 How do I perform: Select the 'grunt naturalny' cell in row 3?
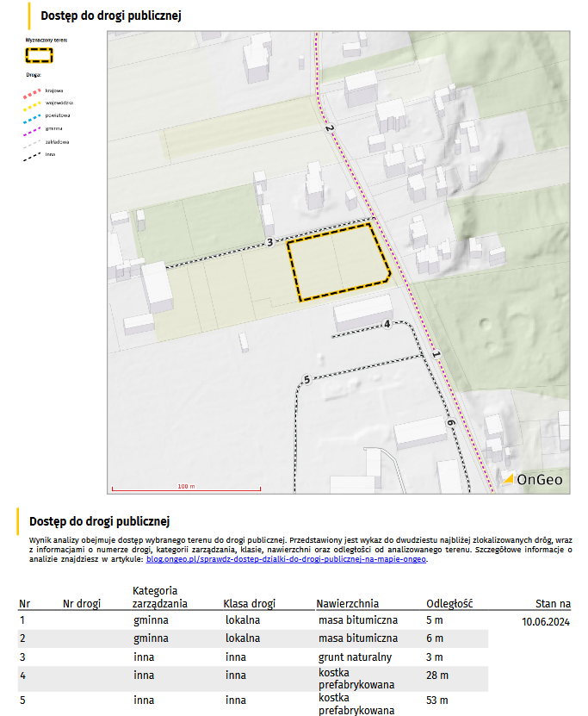tap(355, 657)
